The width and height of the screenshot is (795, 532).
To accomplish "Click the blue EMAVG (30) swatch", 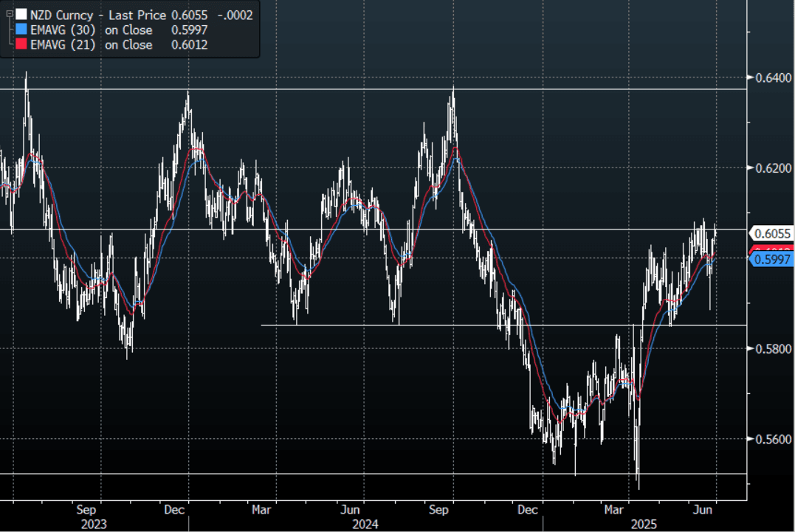I will pyautogui.click(x=21, y=30).
